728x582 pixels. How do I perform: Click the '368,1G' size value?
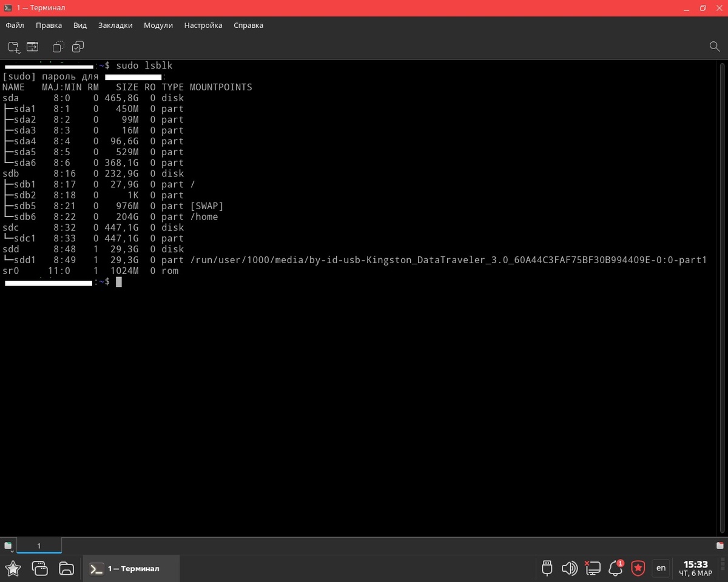[121, 163]
